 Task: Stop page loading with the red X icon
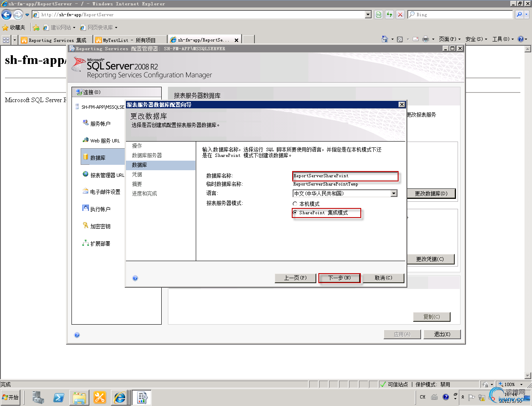tap(400, 15)
